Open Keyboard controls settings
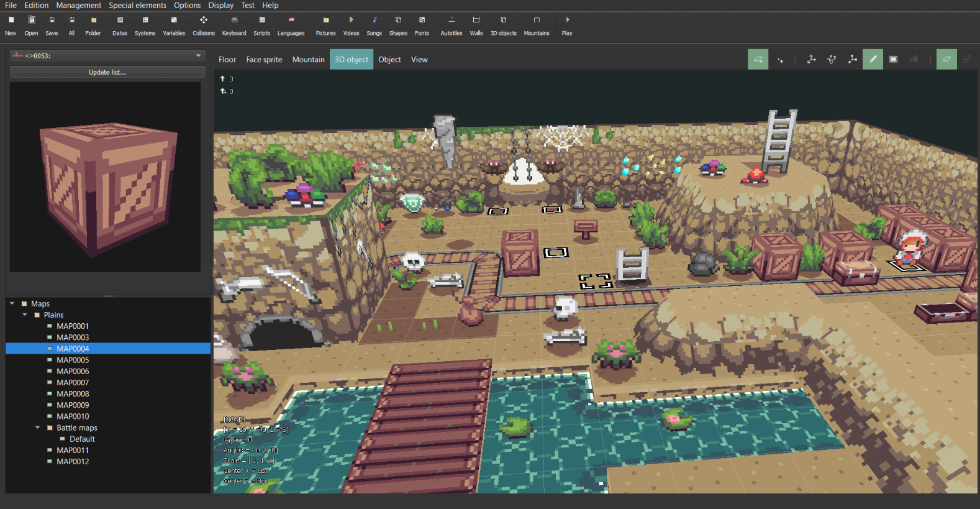The width and height of the screenshot is (980, 509). (234, 25)
